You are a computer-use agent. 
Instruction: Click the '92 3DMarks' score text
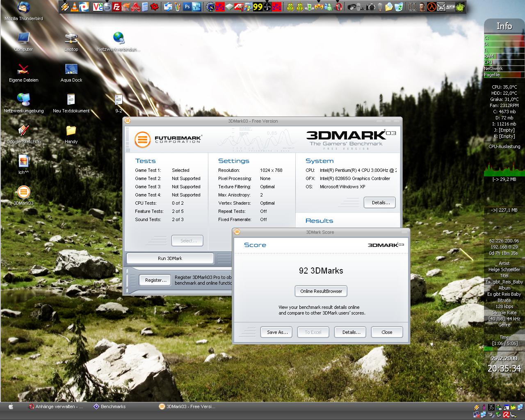point(321,271)
